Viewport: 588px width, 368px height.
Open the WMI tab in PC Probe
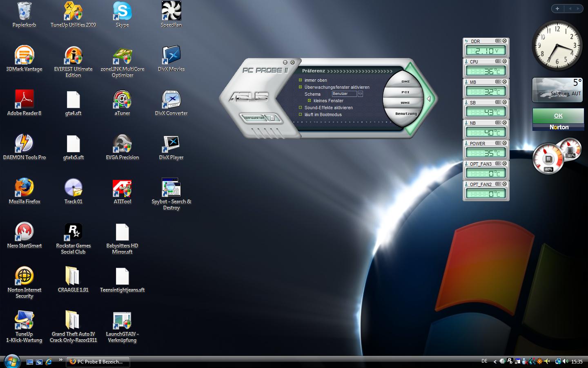(x=405, y=103)
